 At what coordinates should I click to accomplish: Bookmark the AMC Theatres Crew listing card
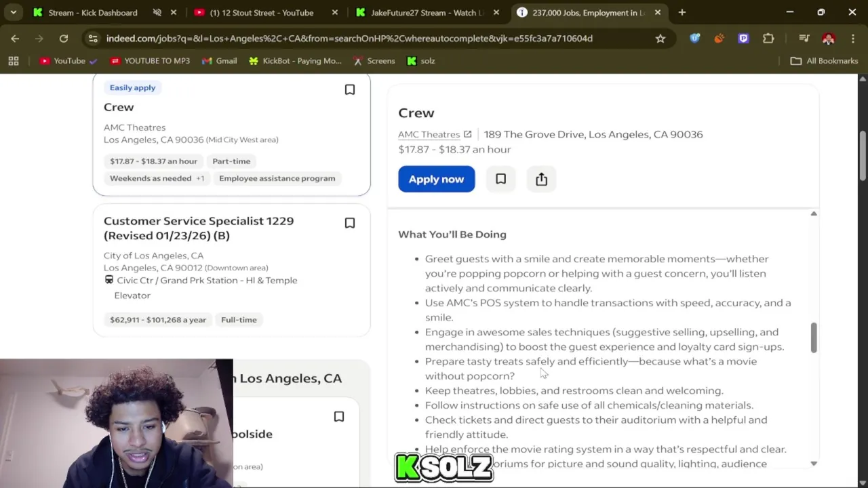pos(350,89)
